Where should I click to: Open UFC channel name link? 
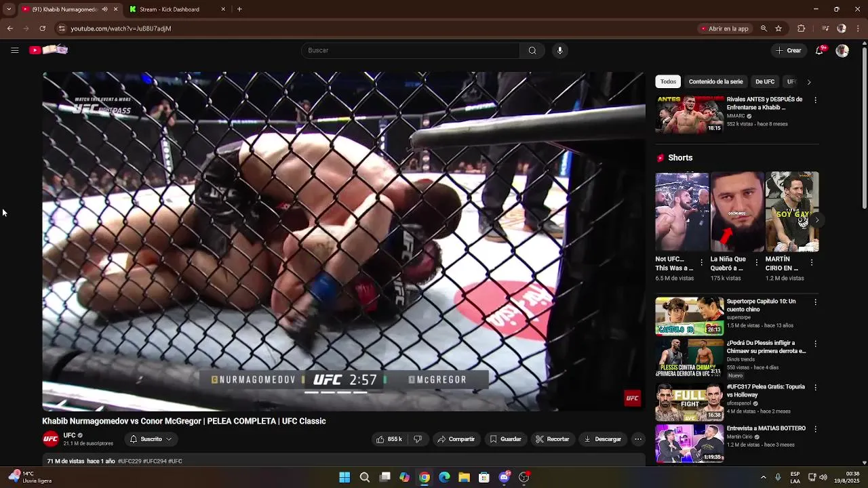[69, 435]
